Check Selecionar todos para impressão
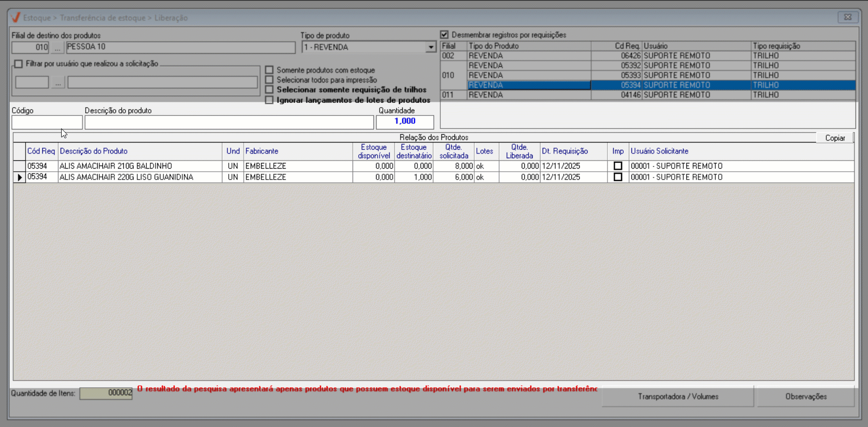 269,80
